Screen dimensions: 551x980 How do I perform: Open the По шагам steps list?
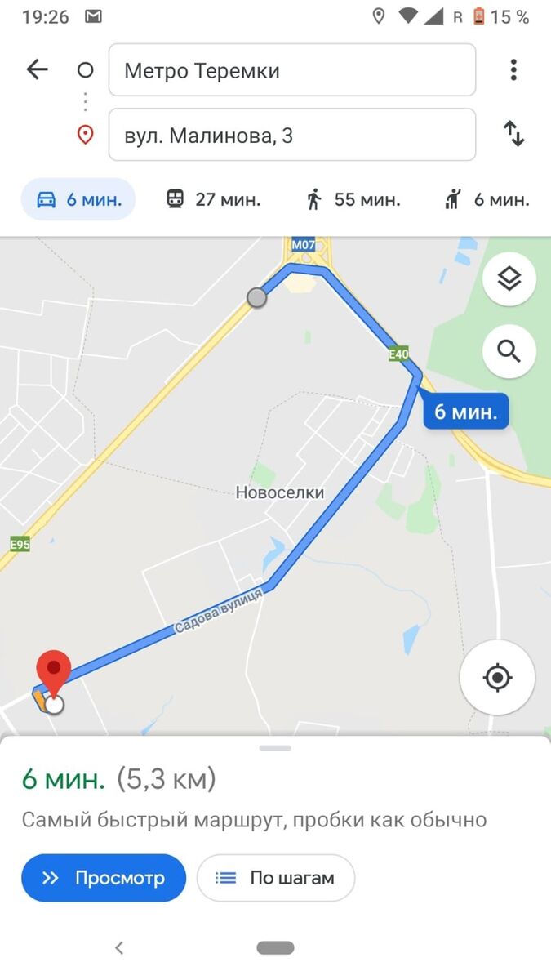tap(276, 878)
